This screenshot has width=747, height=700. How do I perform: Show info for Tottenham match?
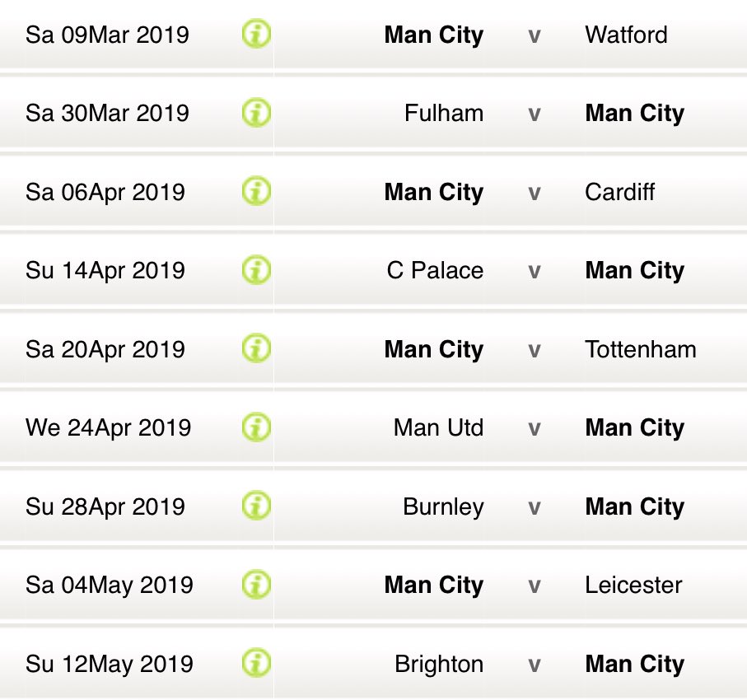click(256, 348)
